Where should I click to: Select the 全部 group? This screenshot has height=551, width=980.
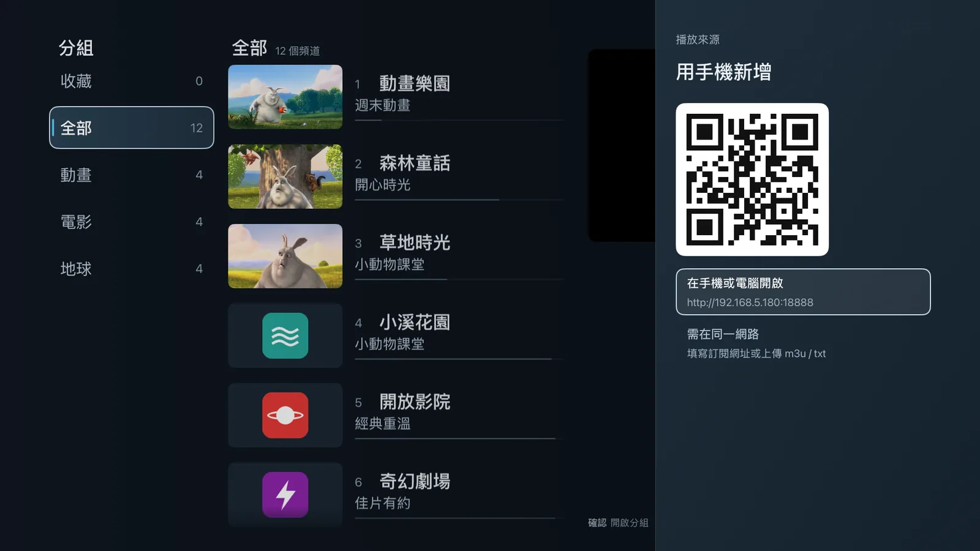132,127
